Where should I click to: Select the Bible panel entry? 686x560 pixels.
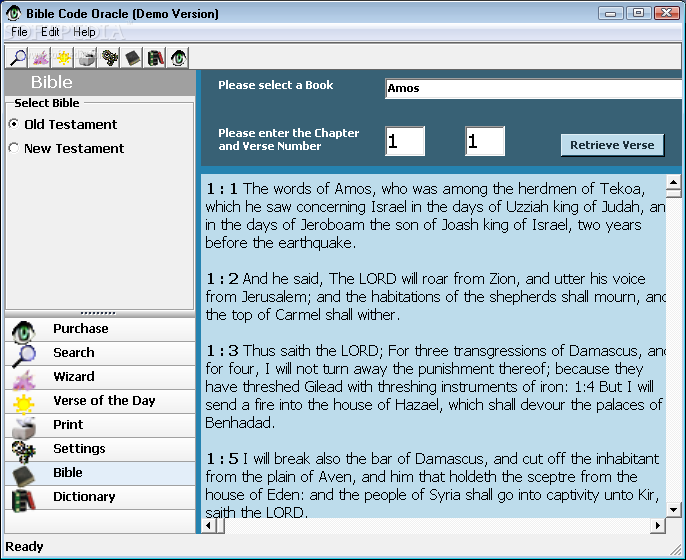click(x=100, y=473)
